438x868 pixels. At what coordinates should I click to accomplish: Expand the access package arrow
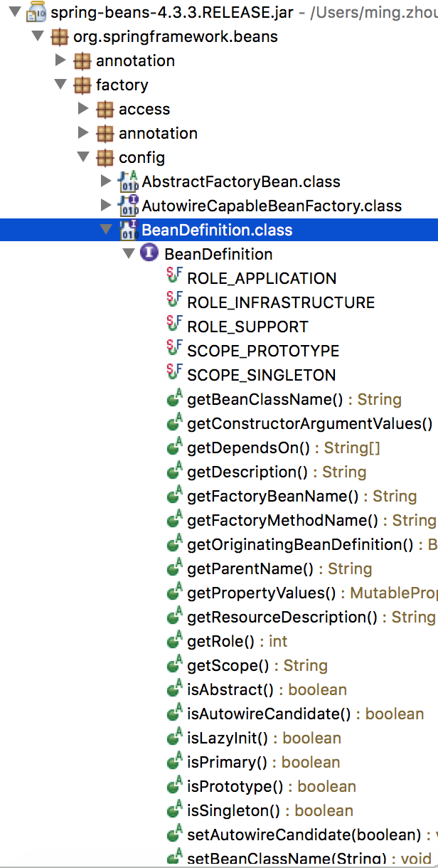pyautogui.click(x=84, y=109)
